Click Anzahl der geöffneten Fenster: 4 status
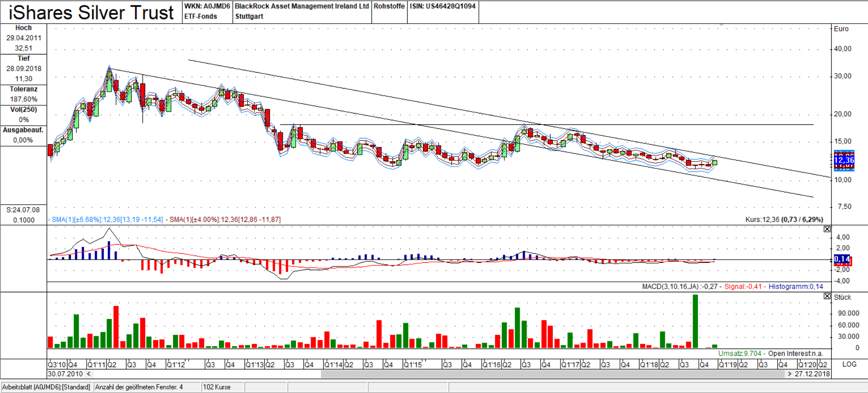Screen dimensions: 868x393 [139, 387]
